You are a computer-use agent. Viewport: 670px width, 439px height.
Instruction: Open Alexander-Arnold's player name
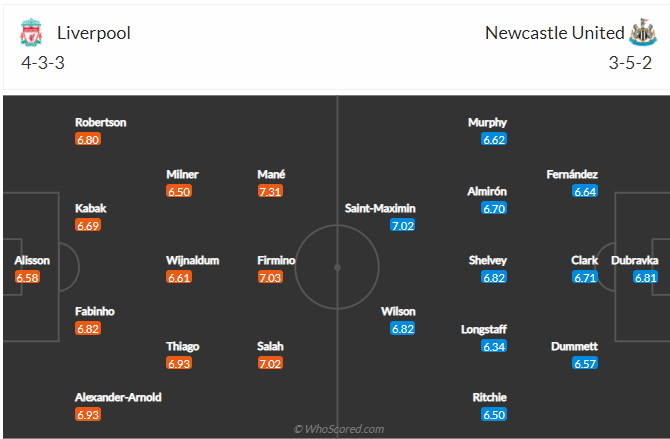(x=118, y=397)
